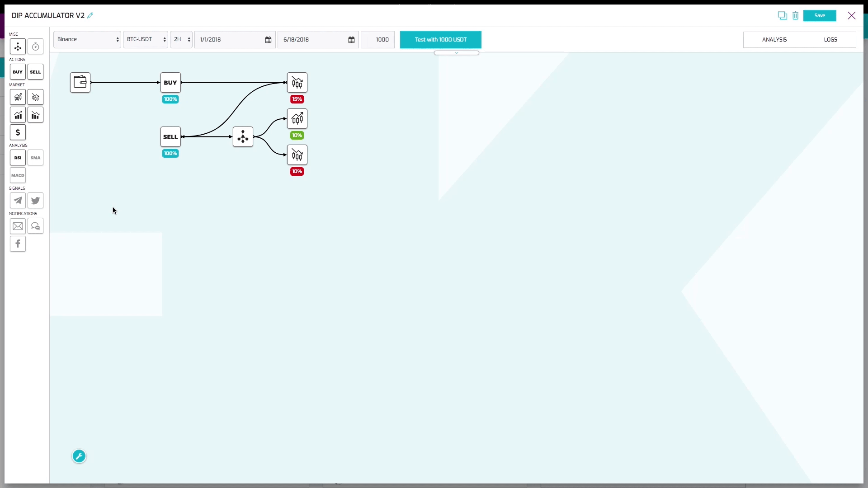Screen dimensions: 868x488
Task: Delete strategy with trash icon
Action: pyautogui.click(x=795, y=15)
